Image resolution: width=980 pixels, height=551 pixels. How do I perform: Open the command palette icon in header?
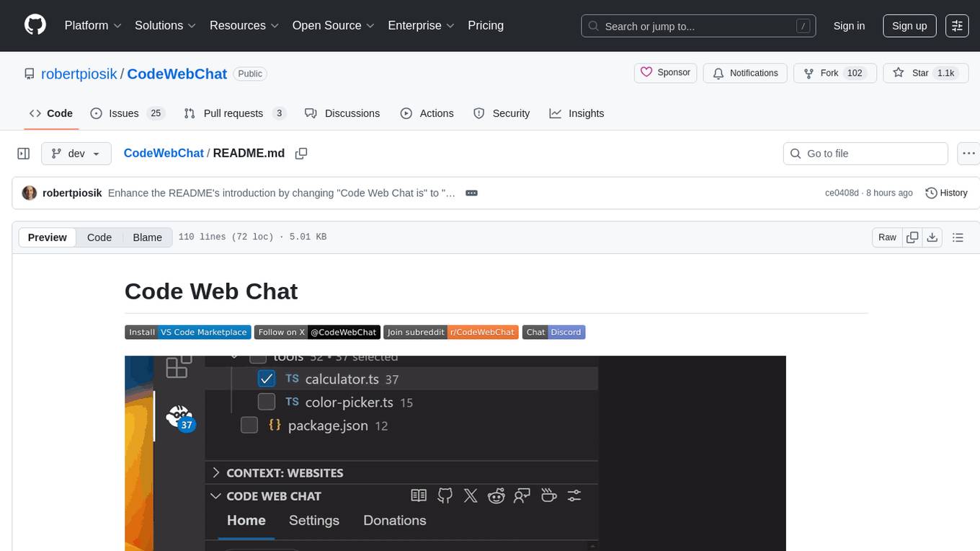click(957, 25)
